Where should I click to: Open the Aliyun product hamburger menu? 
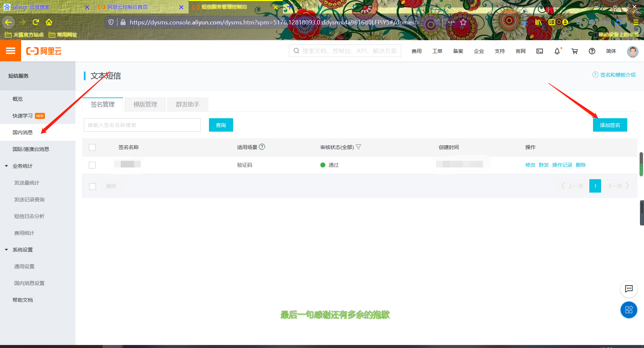tap(10, 51)
